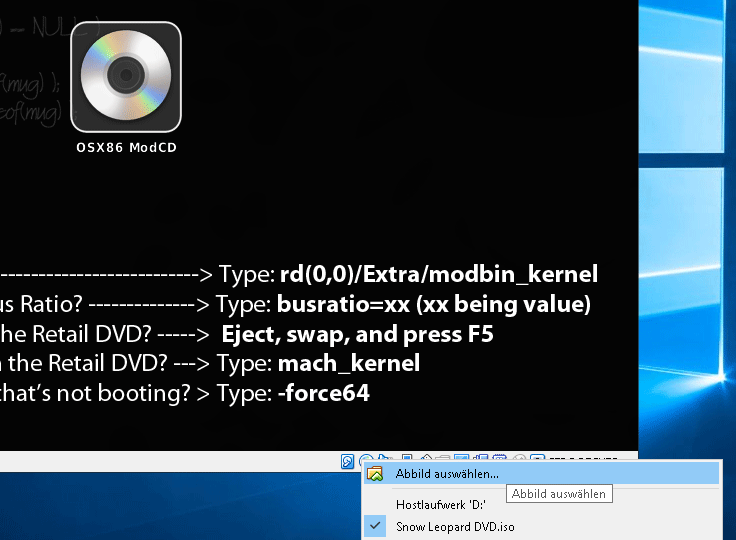Select the OSX86 ModCD disc icon
The height and width of the screenshot is (540, 736).
126,77
